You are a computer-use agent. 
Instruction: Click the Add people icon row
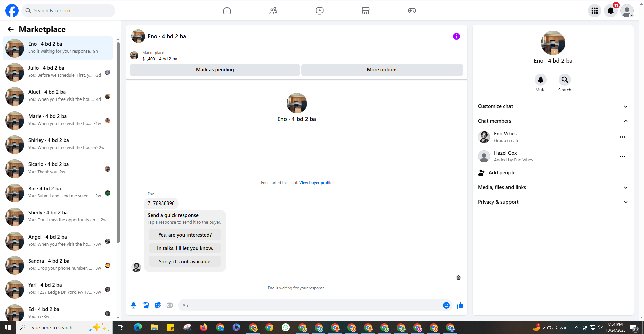553,173
